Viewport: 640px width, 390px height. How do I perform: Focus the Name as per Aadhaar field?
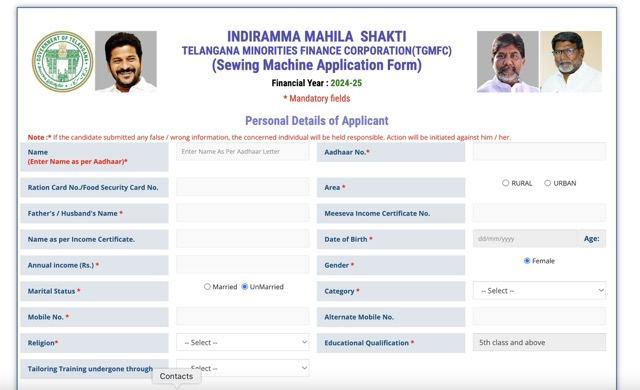(242, 151)
